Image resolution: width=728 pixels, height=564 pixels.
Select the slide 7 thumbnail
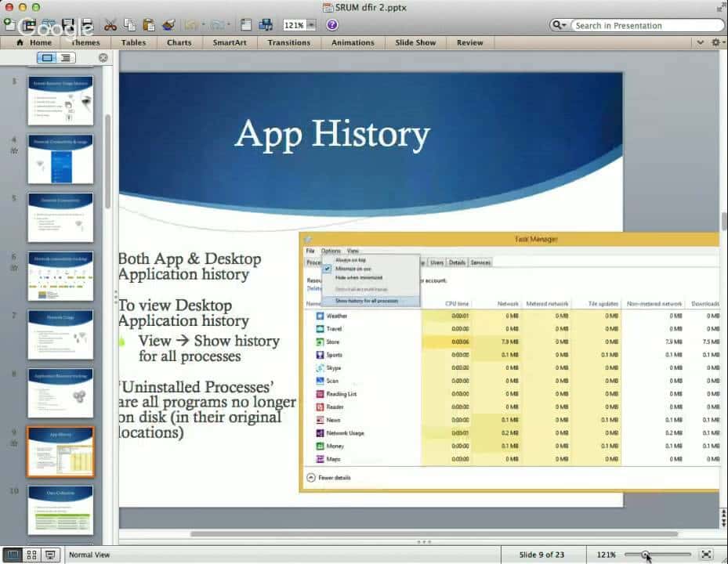(60, 334)
